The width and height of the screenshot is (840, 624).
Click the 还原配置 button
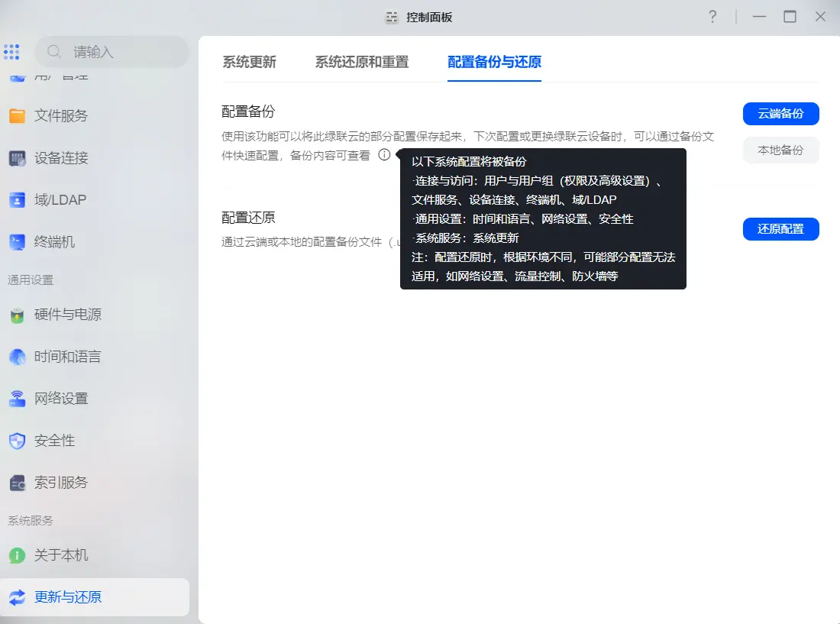coord(780,229)
